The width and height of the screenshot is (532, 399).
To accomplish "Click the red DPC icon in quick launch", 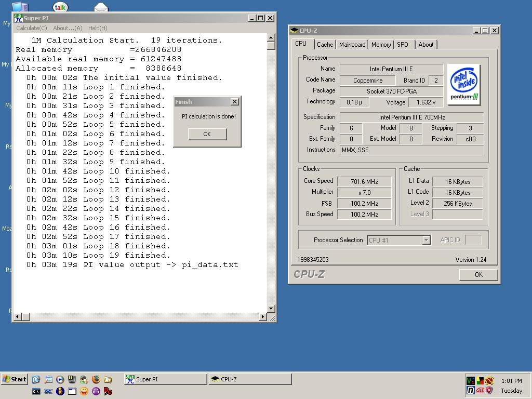I will pyautogui.click(x=108, y=391).
